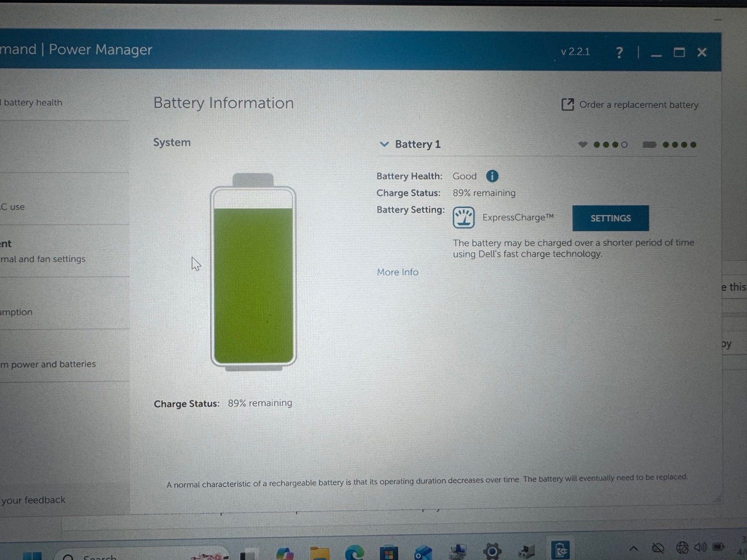The width and height of the screenshot is (747, 560).
Task: Select the thermal and fan settings sidebar item
Action: click(x=43, y=259)
